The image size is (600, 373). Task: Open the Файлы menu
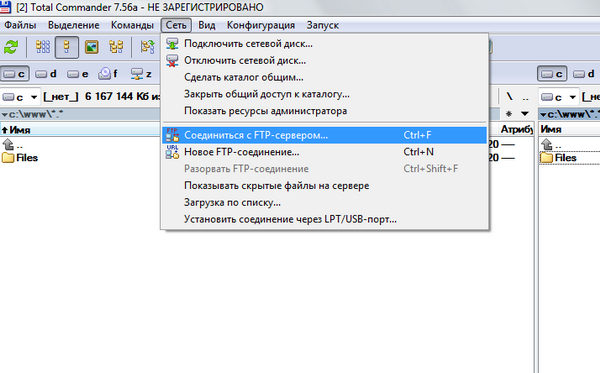coord(20,25)
